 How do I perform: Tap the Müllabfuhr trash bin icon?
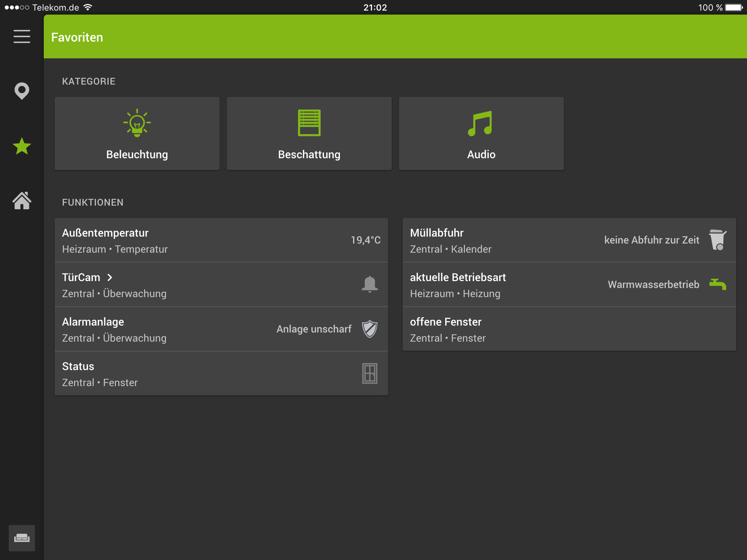(x=717, y=240)
